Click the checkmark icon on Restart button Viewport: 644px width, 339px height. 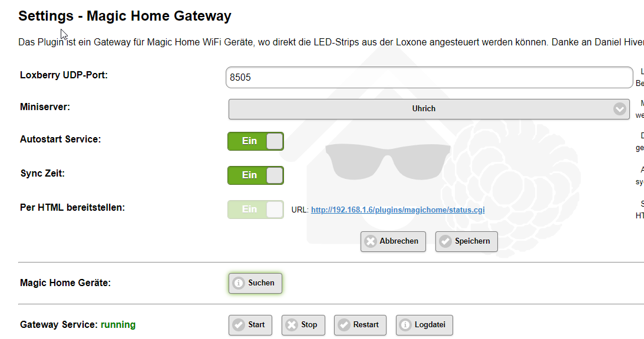point(344,325)
